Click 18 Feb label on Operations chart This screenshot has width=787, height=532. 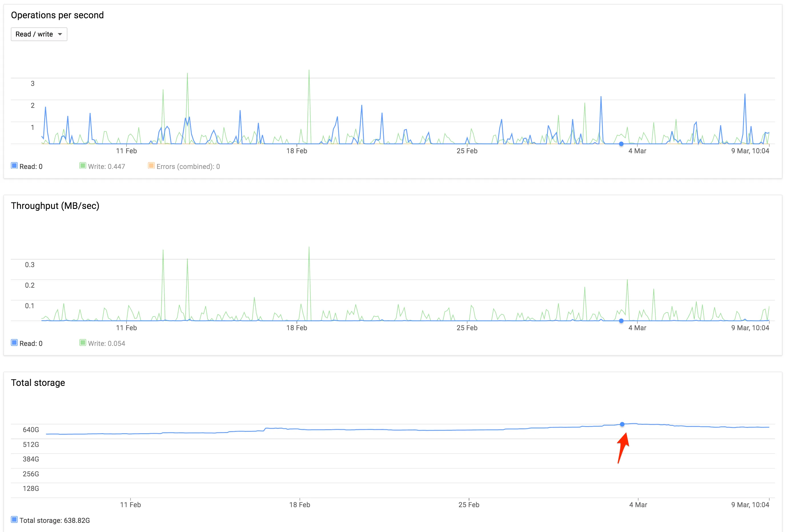pos(297,151)
